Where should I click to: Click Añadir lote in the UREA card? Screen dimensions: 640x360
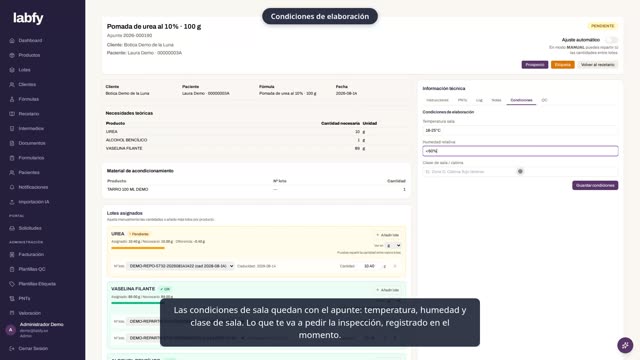click(388, 236)
